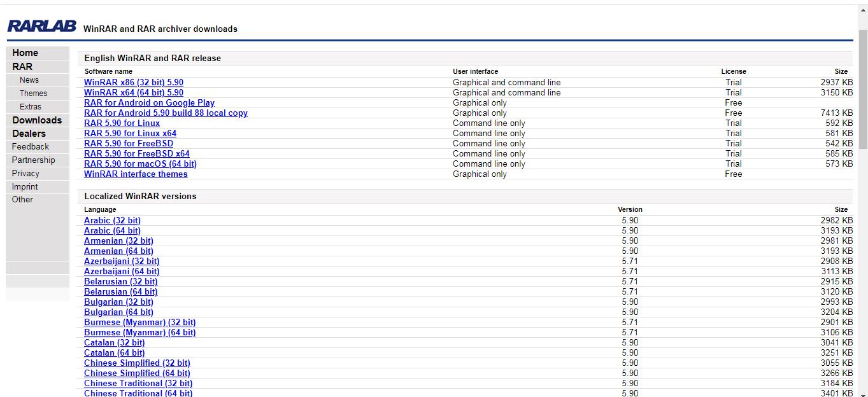Download the Arabic (64 bit) version

112,231
